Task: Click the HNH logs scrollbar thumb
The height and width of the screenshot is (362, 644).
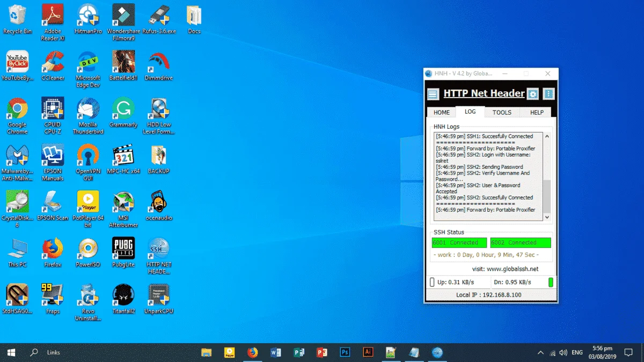Action: point(547,196)
